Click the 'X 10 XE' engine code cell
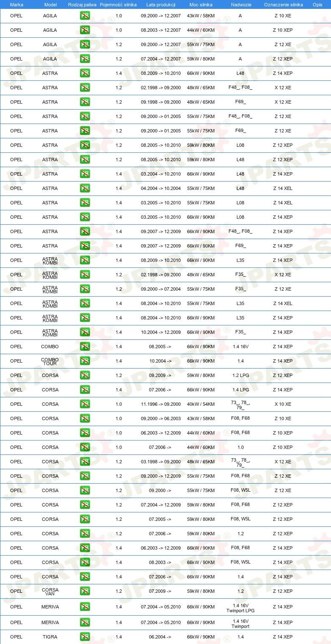 coord(283,404)
